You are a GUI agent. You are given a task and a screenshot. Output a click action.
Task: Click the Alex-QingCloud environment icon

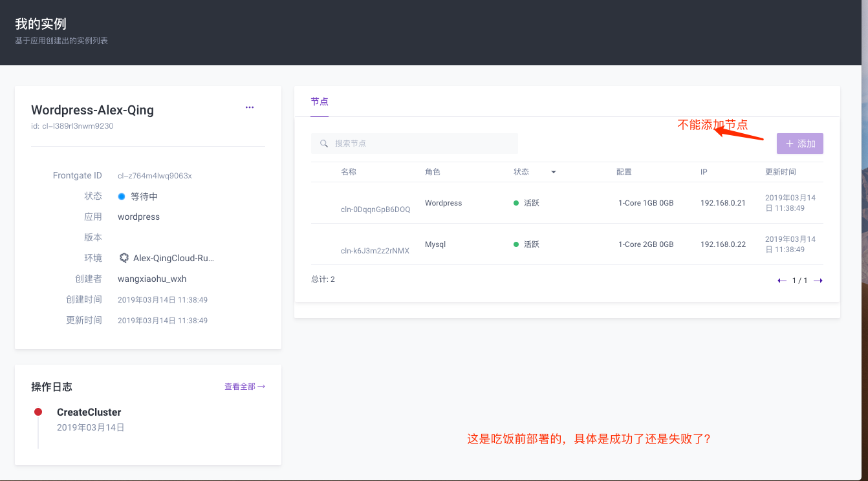click(x=124, y=258)
